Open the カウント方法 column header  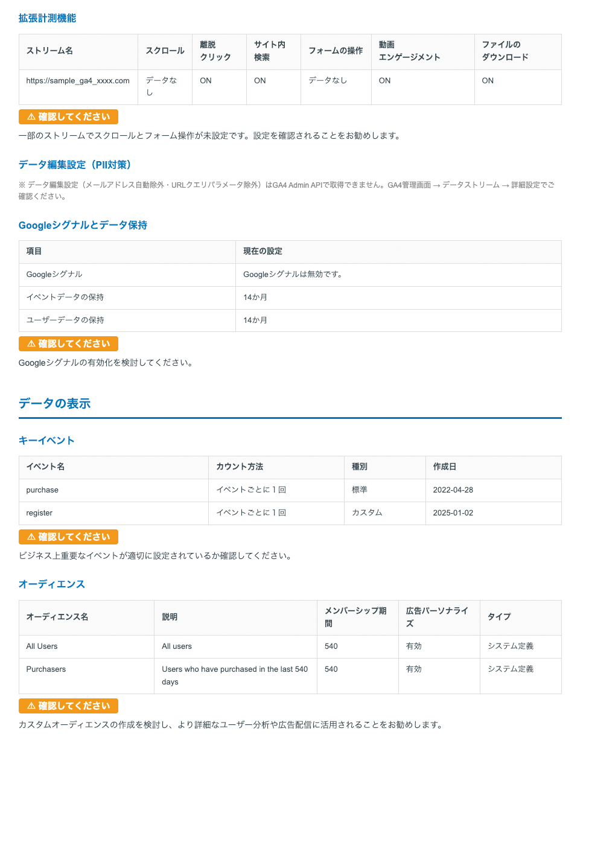236,467
